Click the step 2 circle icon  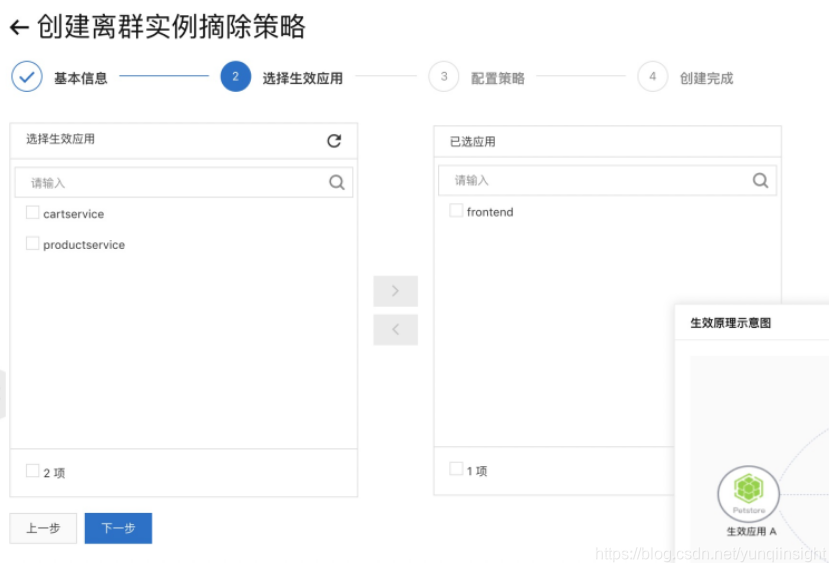pyautogui.click(x=236, y=77)
